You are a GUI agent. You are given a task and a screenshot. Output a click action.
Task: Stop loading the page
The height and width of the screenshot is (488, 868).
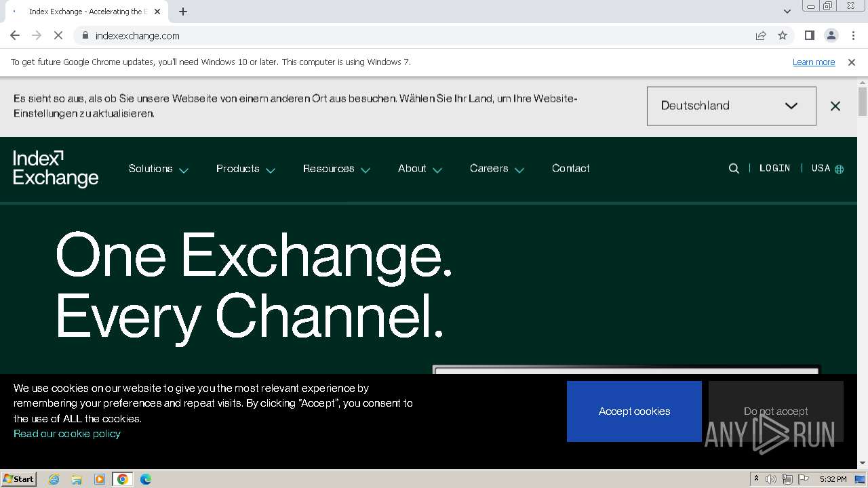58,36
